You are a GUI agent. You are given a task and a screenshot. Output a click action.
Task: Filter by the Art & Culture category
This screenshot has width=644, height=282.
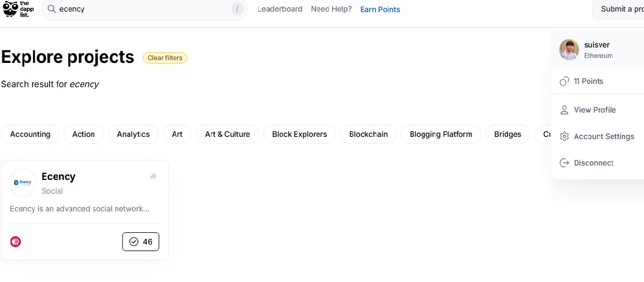227,134
